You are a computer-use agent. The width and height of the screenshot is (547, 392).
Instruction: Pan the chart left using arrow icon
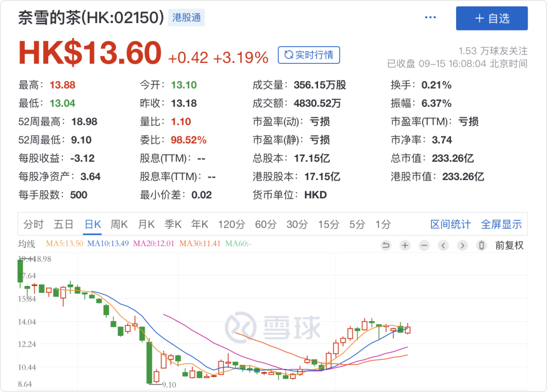(x=444, y=245)
